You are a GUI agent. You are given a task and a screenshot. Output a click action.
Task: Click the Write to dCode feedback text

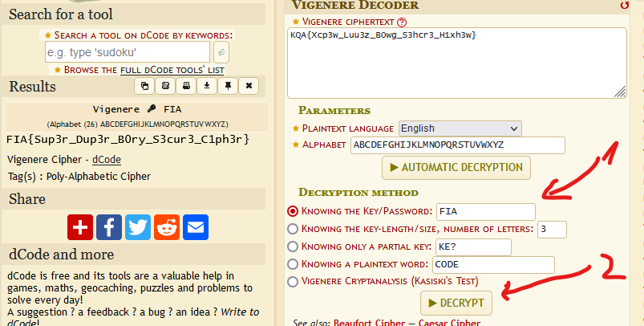point(241,312)
